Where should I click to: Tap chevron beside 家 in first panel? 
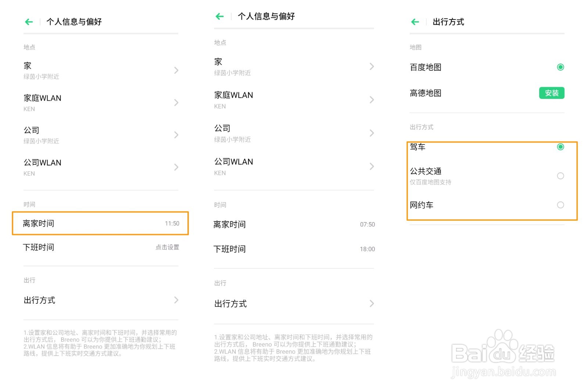point(176,70)
